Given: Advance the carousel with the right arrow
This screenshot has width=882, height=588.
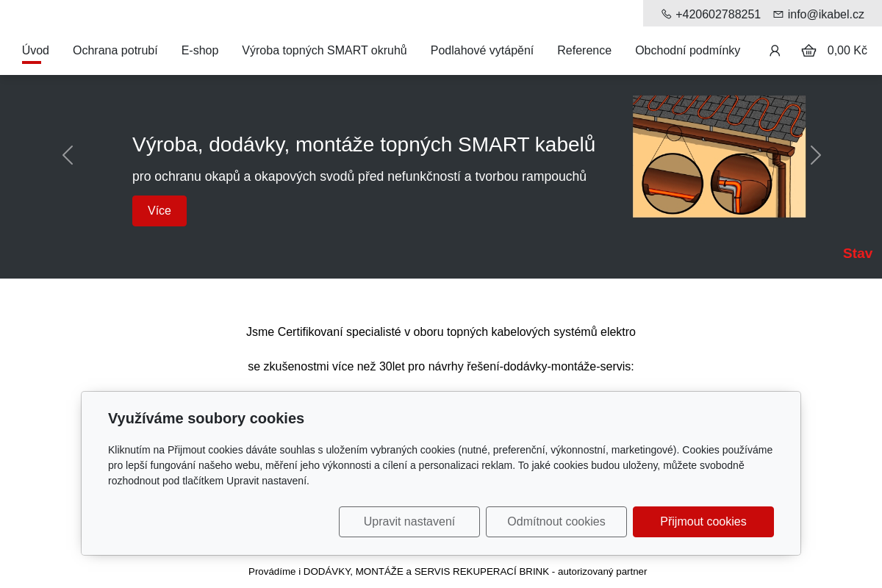Looking at the screenshot, I should tap(816, 155).
